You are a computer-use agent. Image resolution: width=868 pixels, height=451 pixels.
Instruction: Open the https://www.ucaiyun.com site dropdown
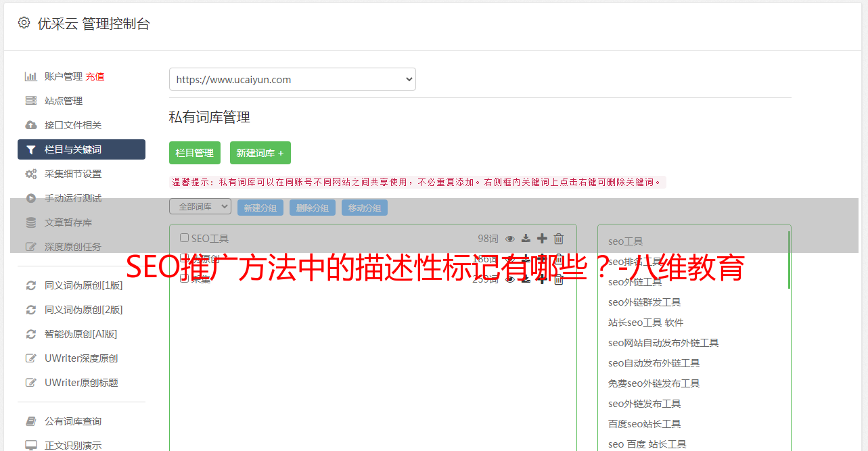coord(292,79)
